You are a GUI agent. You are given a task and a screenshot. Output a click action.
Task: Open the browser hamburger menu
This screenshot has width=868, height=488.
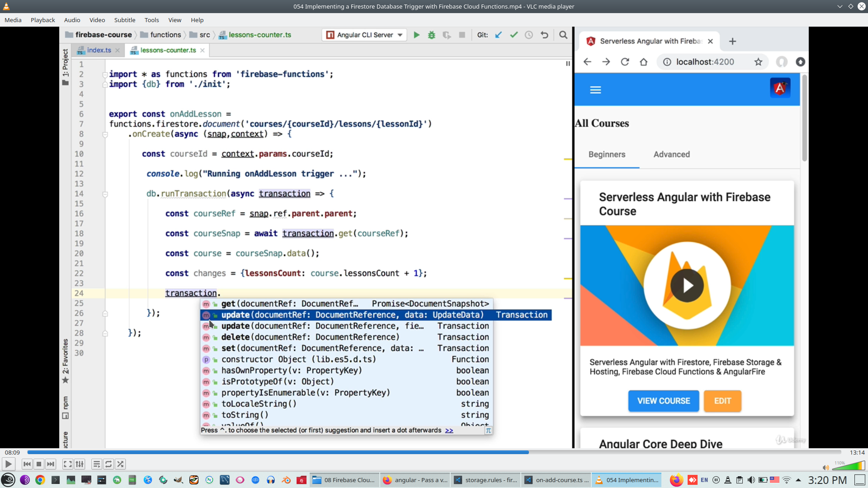595,89
